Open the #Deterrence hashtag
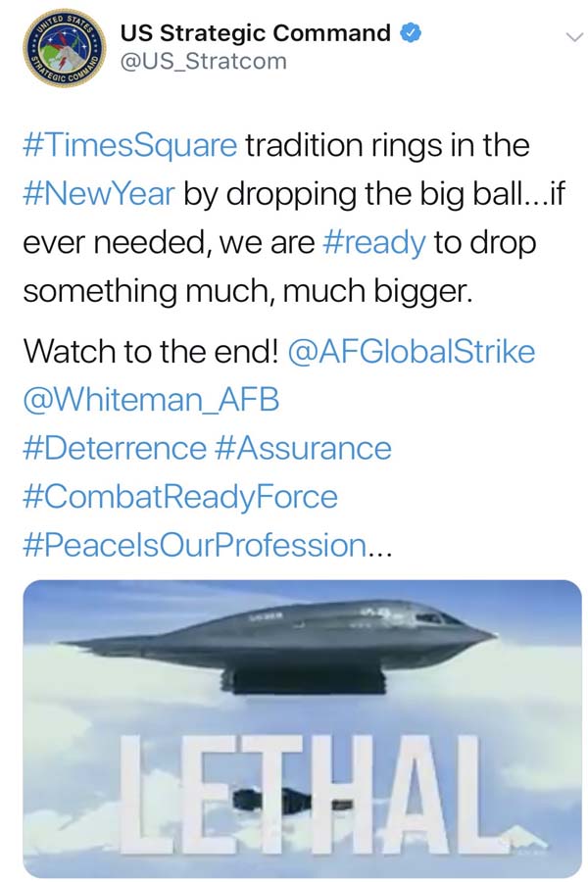This screenshot has width=588, height=882. [x=113, y=448]
